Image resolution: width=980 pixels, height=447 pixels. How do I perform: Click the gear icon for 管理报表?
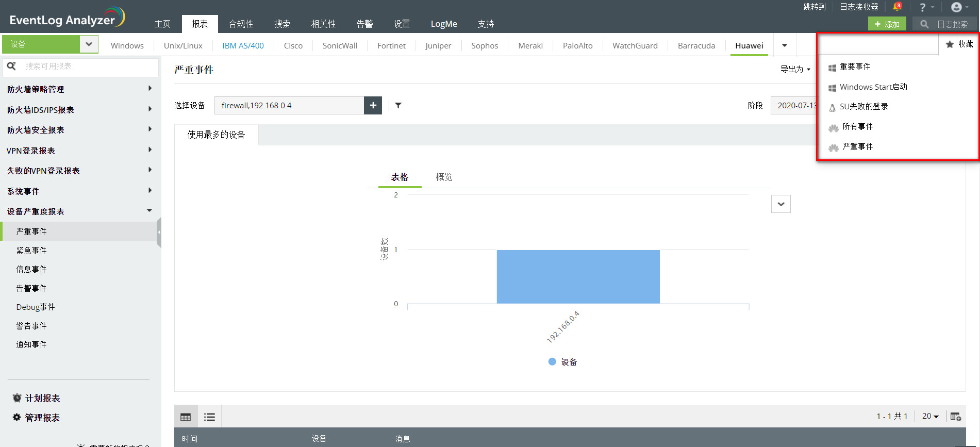(x=17, y=418)
